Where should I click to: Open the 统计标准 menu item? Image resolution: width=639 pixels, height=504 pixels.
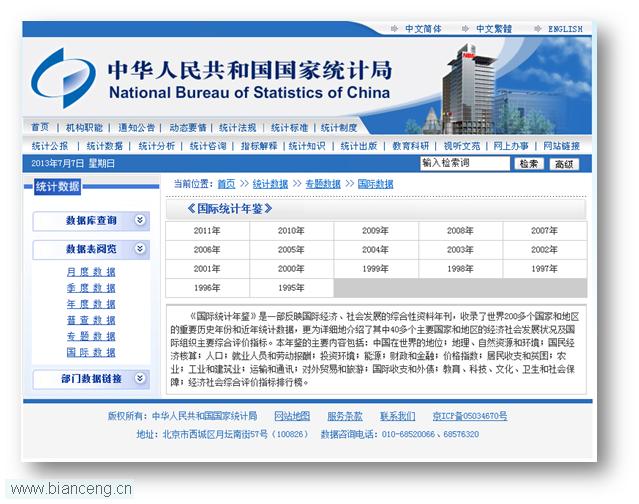tap(289, 128)
